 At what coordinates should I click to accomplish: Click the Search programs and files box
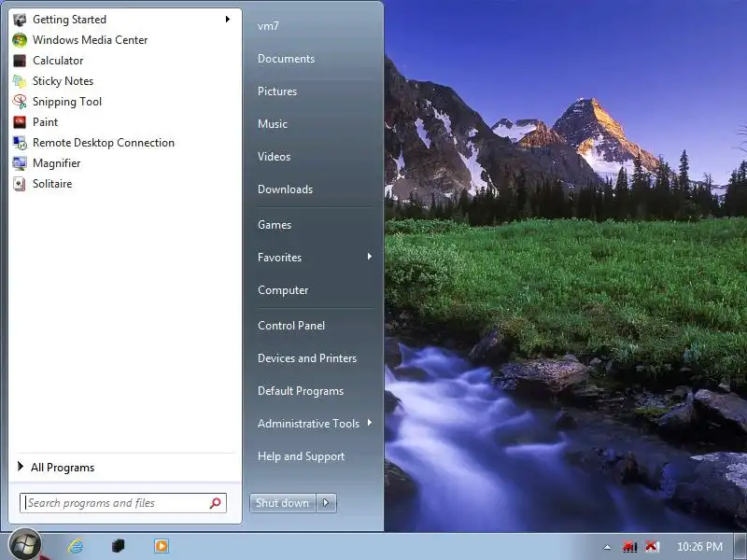point(123,503)
